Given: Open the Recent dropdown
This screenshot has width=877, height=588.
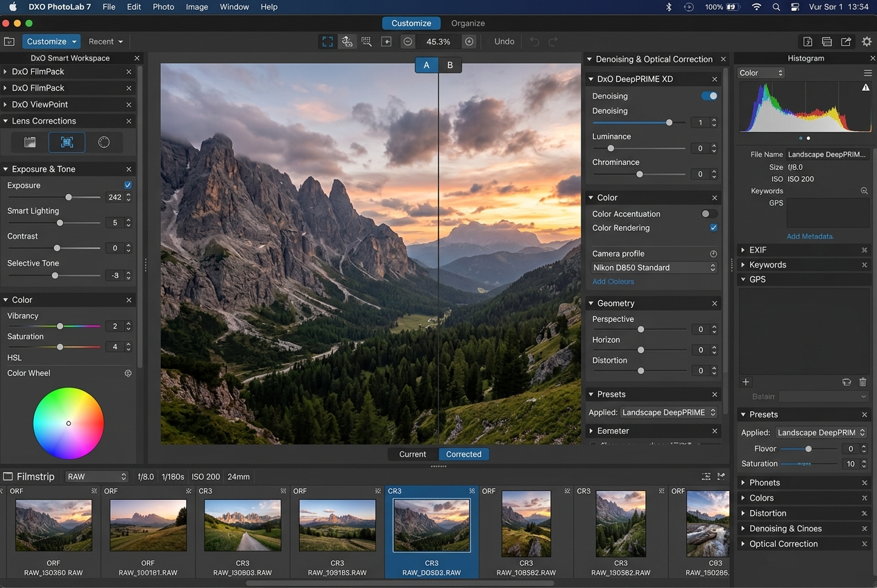Looking at the screenshot, I should (105, 42).
